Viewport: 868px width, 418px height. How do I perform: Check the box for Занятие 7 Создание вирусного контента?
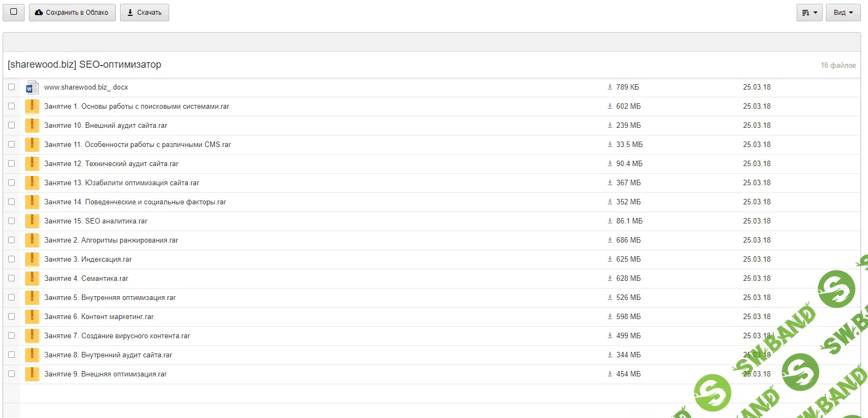(x=11, y=335)
